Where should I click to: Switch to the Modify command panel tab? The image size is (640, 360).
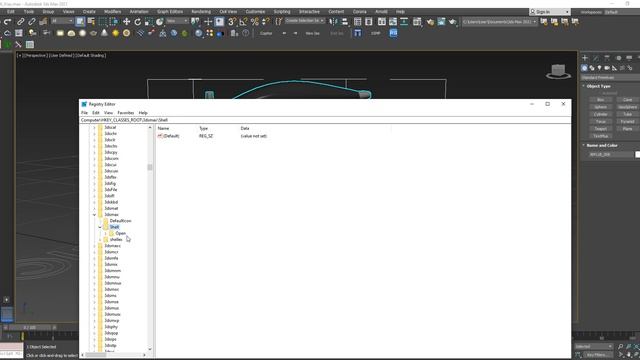[x=596, y=58]
